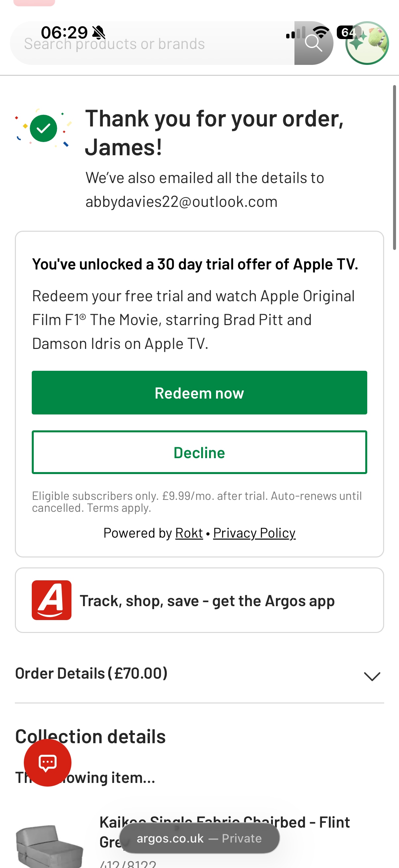Tap the argos.co.uk Private address pill
The image size is (399, 868).
click(199, 838)
